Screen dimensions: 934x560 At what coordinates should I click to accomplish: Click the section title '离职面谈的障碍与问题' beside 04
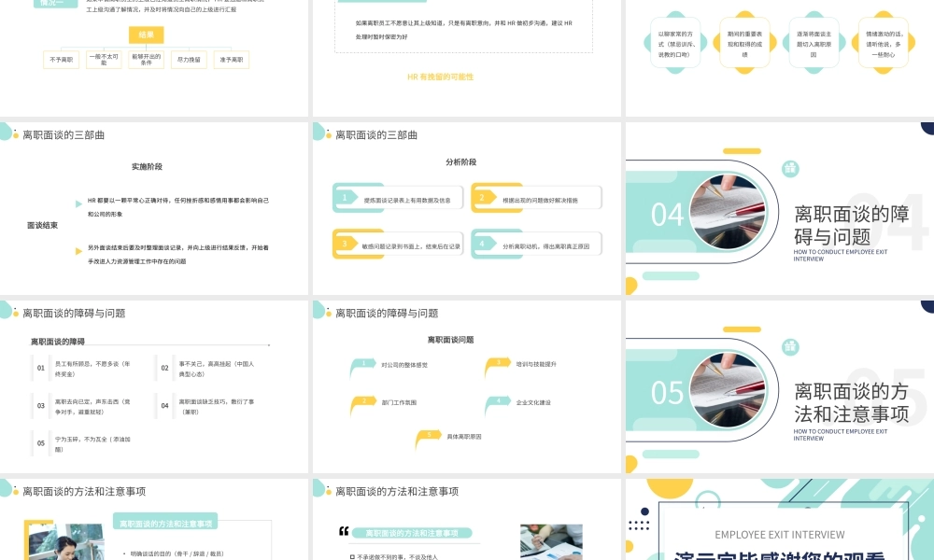[x=852, y=225]
